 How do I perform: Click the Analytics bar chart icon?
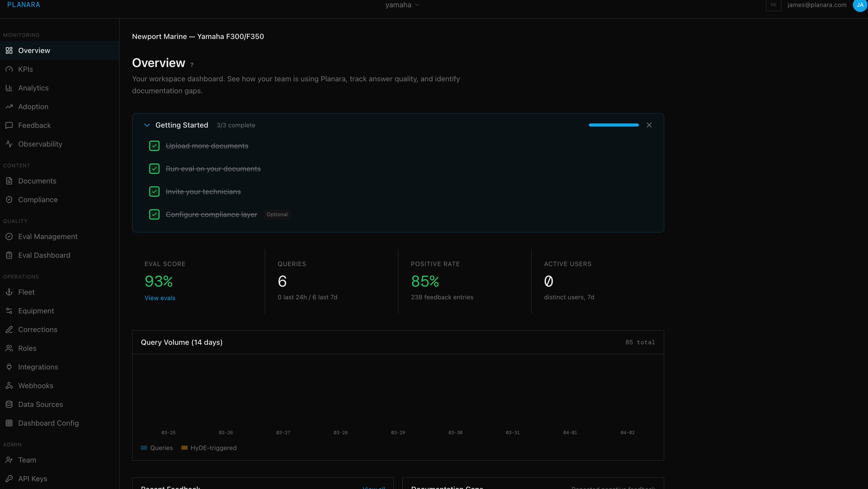[x=9, y=88]
